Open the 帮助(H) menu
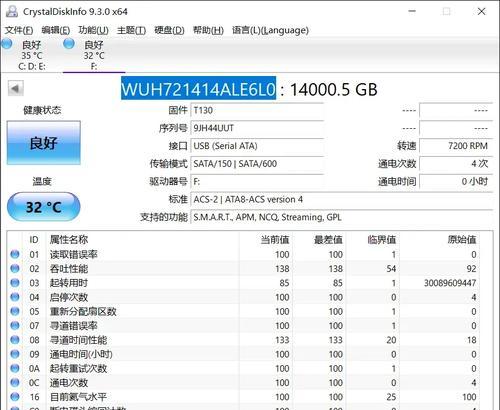 208,30
